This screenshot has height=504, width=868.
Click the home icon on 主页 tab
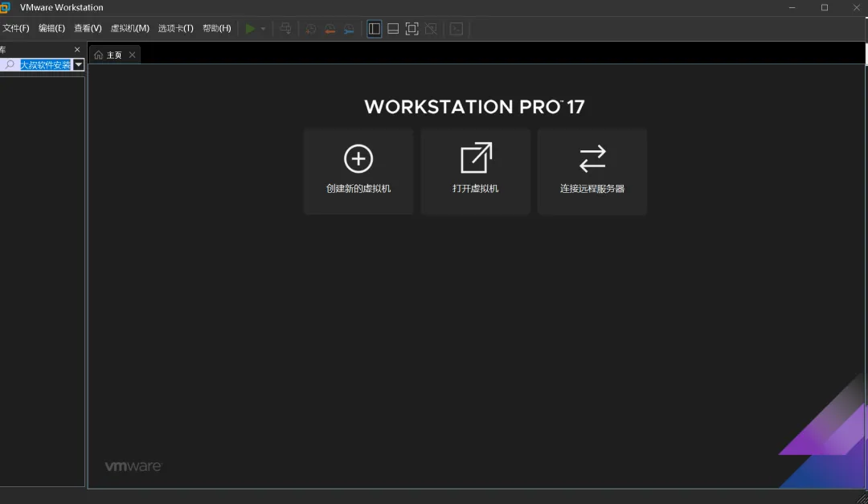pyautogui.click(x=99, y=55)
